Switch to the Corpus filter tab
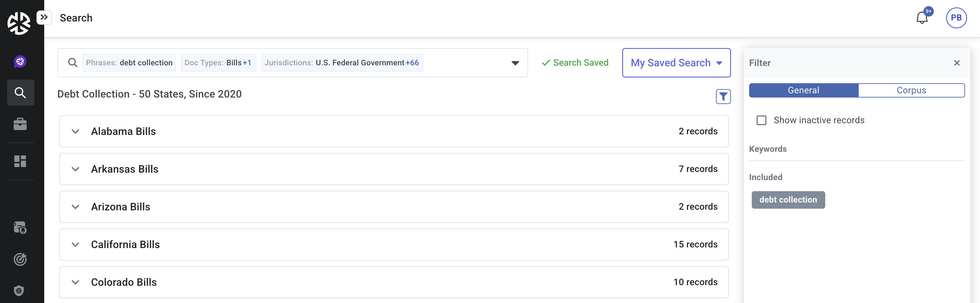The image size is (980, 303). point(911,90)
